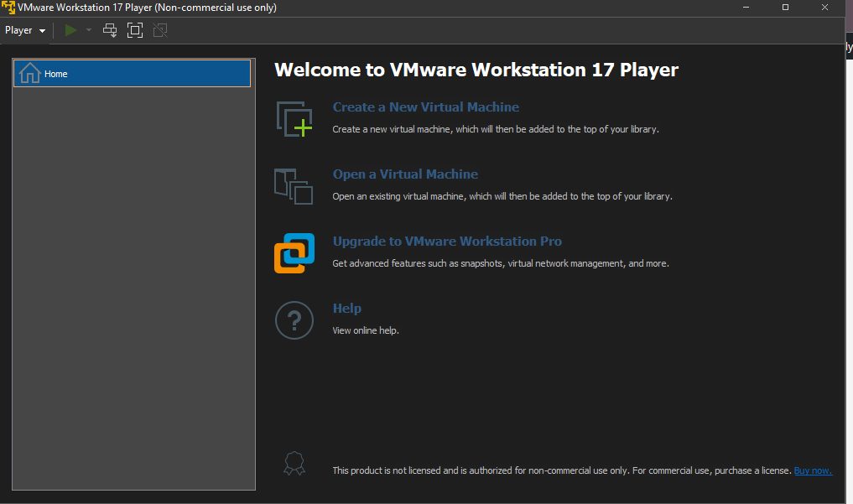Viewport: 853px width, 504px height.
Task: Select Home in the library list
Action: pos(133,74)
